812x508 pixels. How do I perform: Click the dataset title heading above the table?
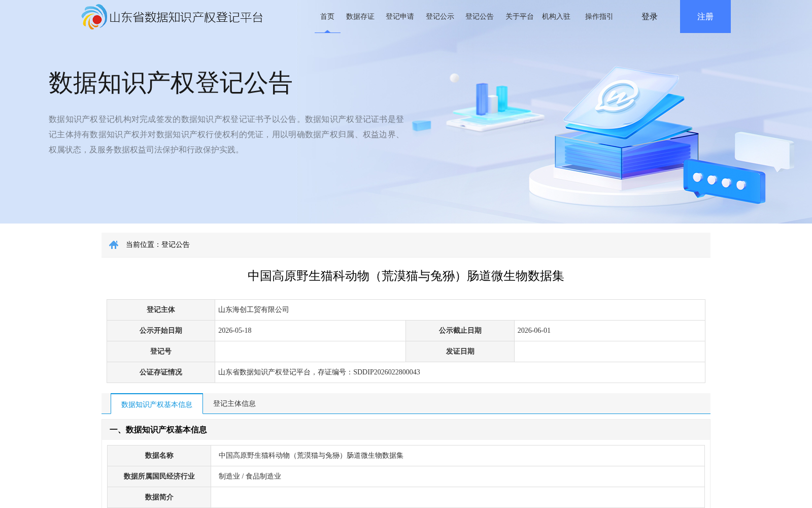pyautogui.click(x=406, y=276)
